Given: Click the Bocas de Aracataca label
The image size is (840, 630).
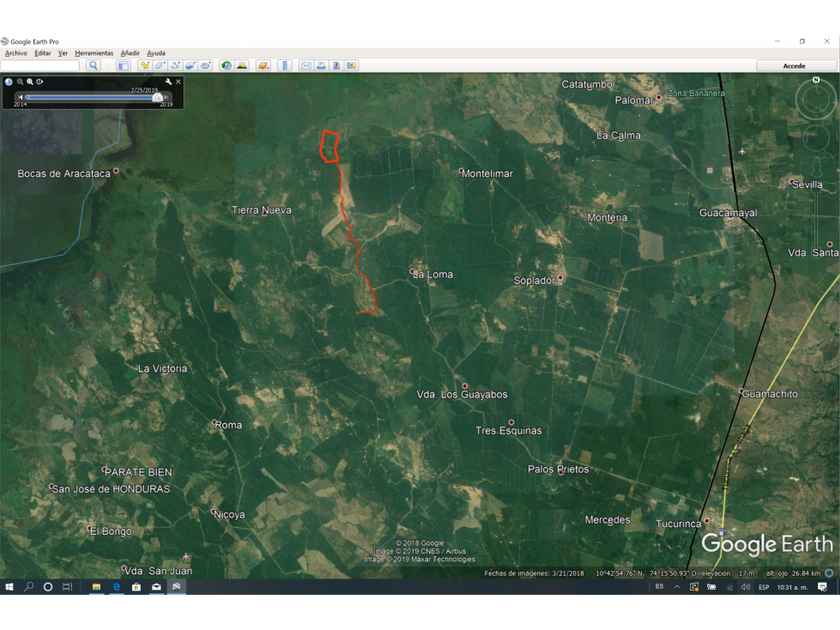Looking at the screenshot, I should pyautogui.click(x=64, y=174).
